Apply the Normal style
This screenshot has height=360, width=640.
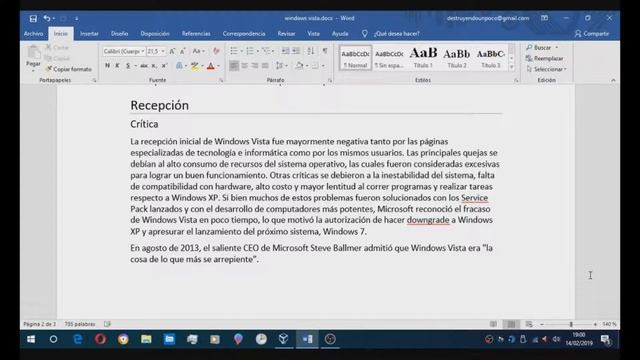(356, 58)
